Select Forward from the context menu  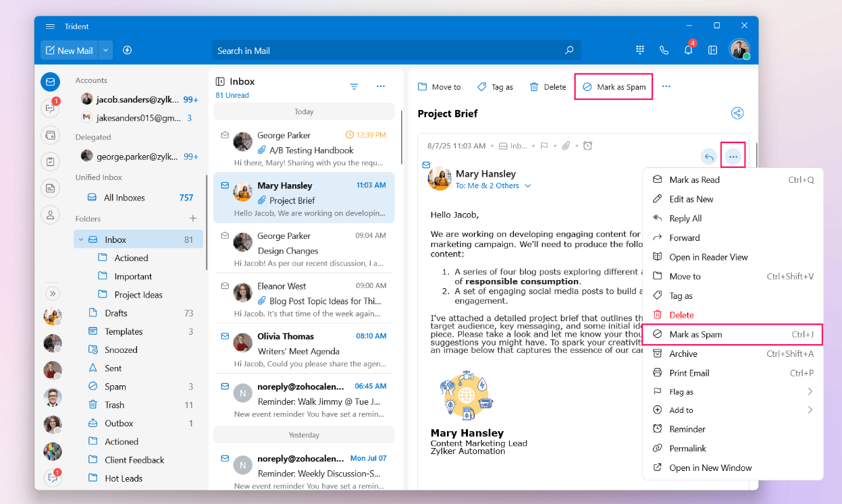(x=733, y=238)
